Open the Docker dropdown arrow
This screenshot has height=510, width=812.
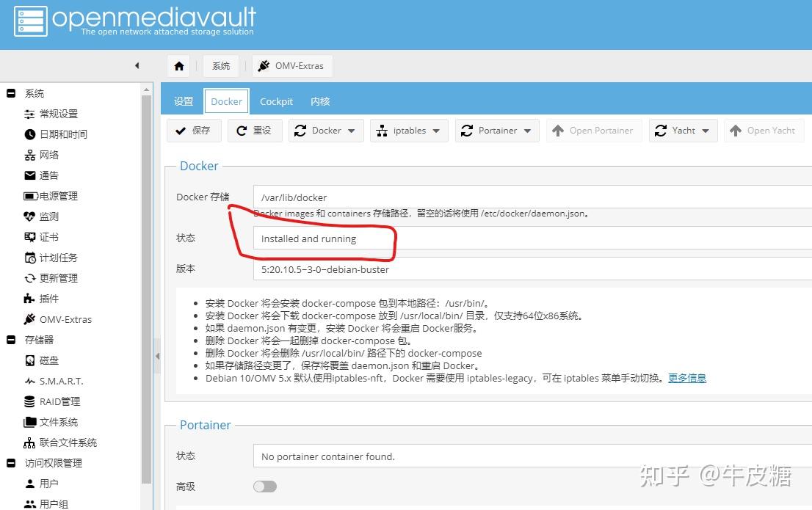point(352,131)
